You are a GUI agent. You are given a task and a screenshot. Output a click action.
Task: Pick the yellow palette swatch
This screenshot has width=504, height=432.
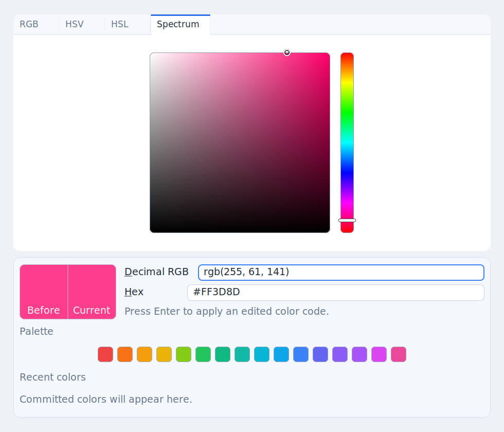(x=164, y=354)
